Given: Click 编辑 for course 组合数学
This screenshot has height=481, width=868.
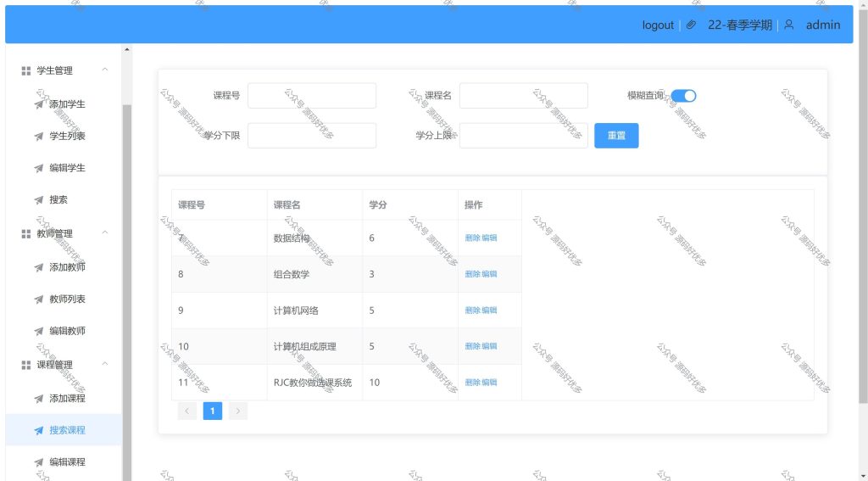Looking at the screenshot, I should 489,274.
